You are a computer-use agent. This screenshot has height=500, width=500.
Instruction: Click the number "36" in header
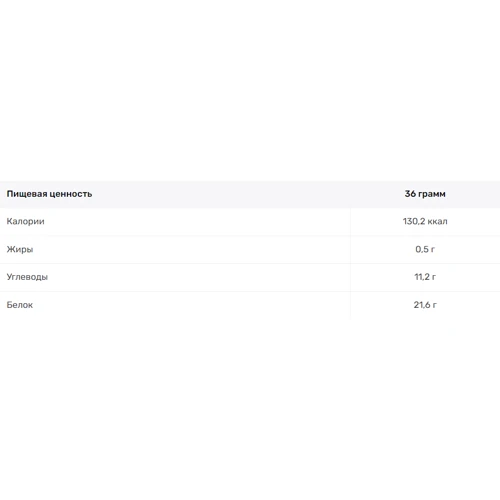(x=410, y=194)
